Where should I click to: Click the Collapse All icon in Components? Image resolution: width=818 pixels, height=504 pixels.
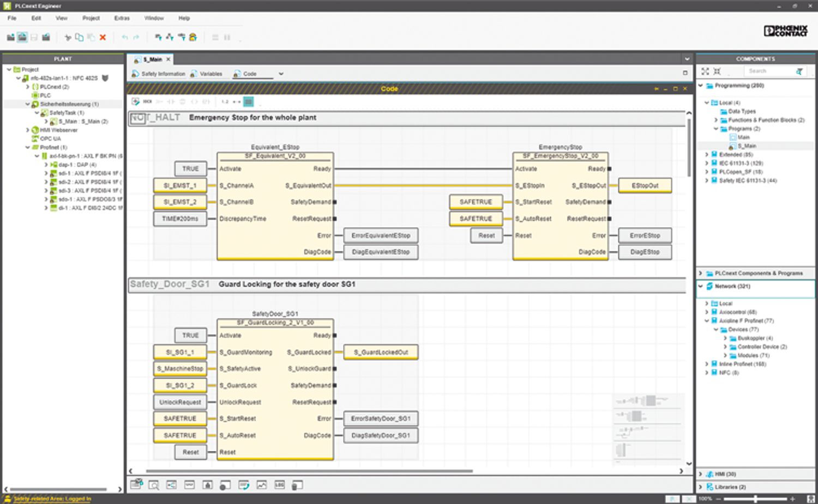[717, 71]
